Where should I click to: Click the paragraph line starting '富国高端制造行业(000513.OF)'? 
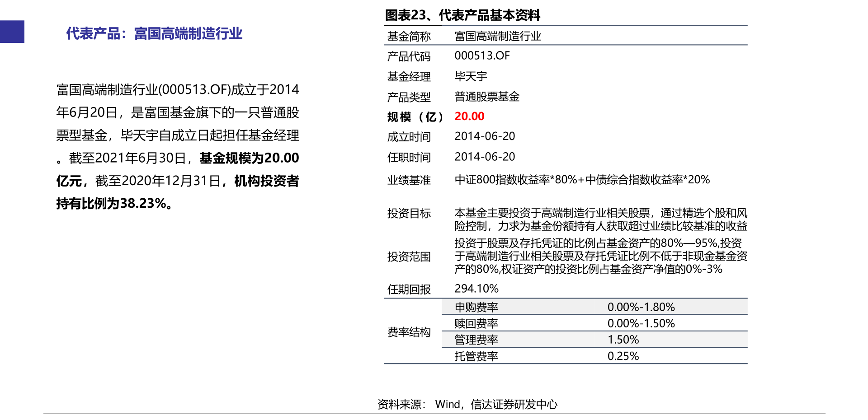coord(178,89)
